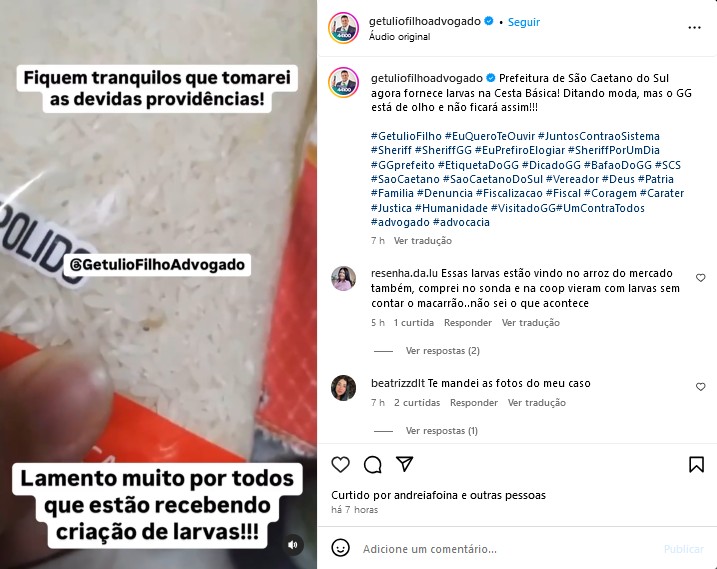Open comments via the speech bubble icon

pos(373,464)
